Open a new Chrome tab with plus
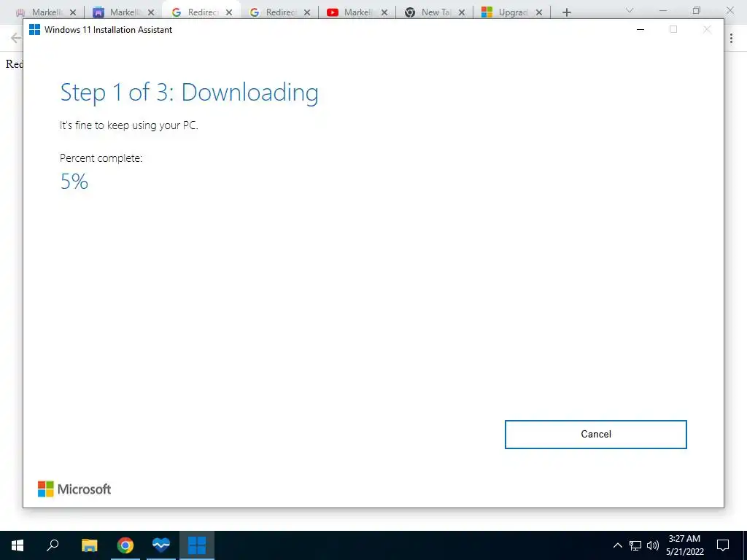747x560 pixels. tap(566, 12)
